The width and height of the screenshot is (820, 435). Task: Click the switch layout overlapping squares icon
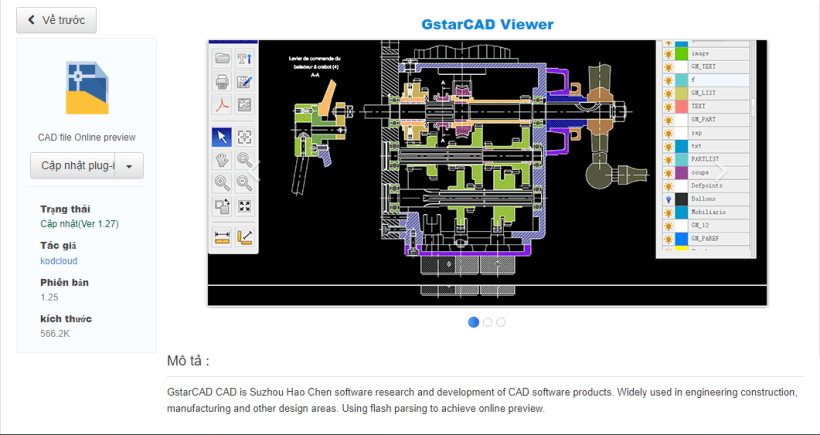click(x=223, y=207)
